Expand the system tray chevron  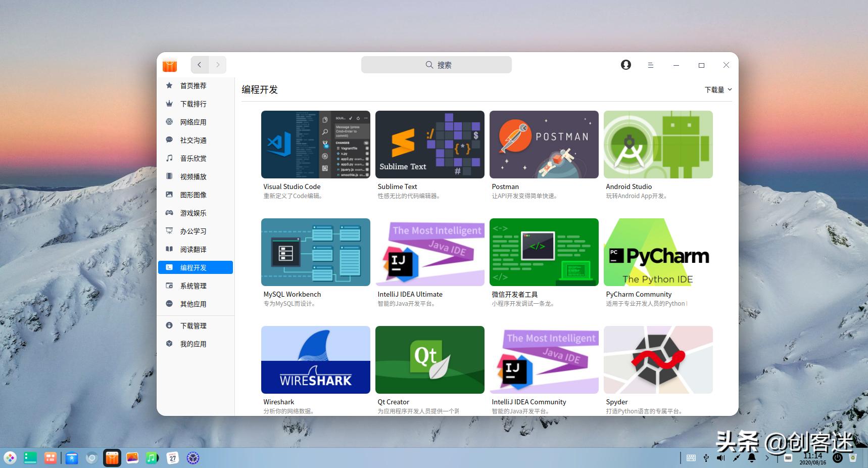767,458
